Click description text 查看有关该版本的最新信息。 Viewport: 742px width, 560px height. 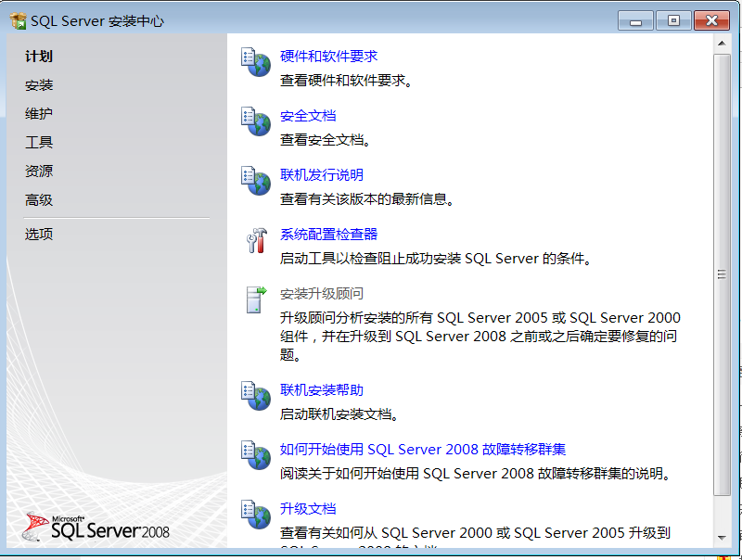tap(367, 199)
